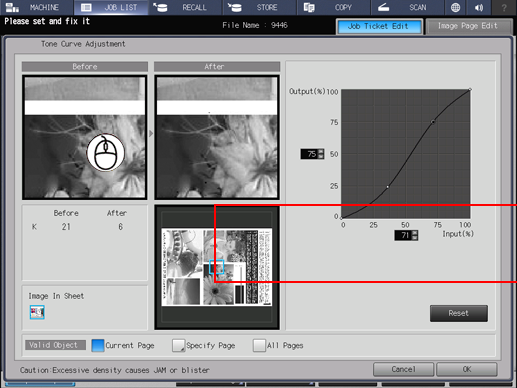Click the RECALL disk icon
This screenshot has height=388, width=517.
(x=160, y=7)
